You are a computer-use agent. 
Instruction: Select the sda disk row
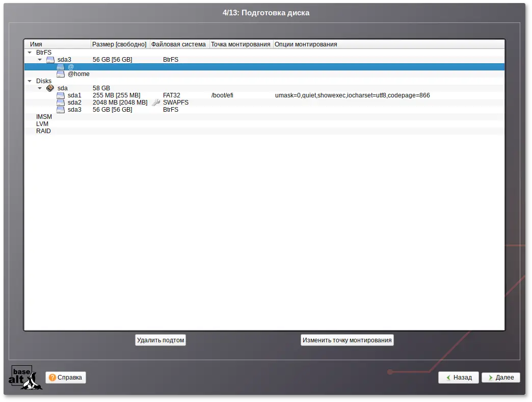point(264,88)
